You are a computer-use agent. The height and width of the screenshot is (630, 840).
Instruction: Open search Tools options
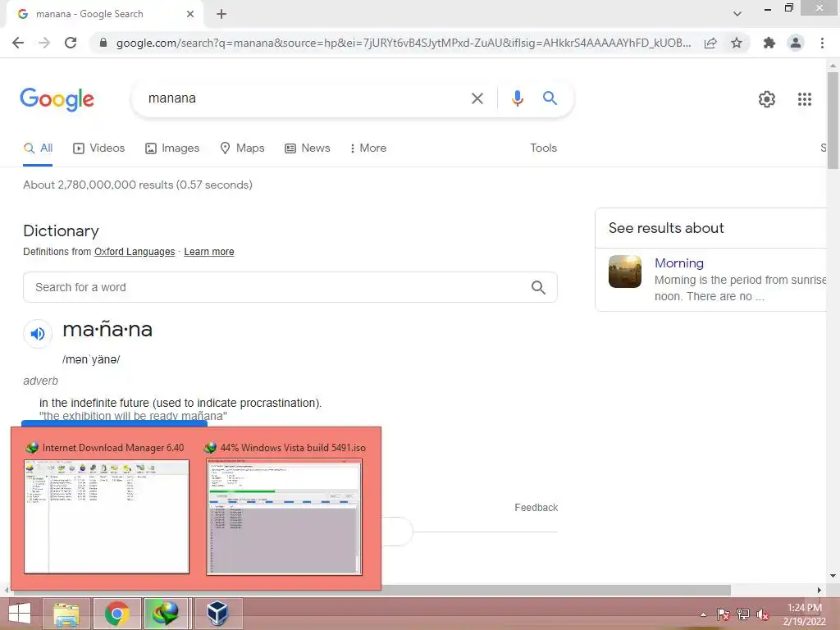pyautogui.click(x=543, y=148)
